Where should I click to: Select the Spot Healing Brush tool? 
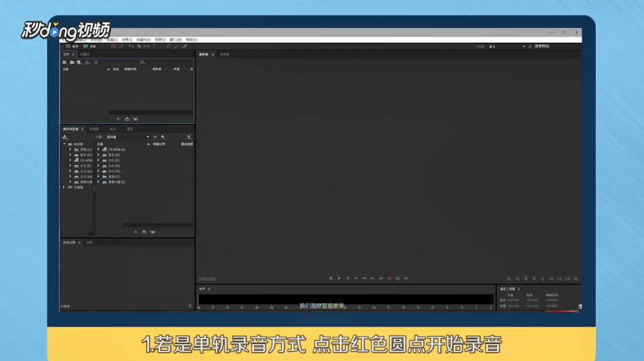185,46
